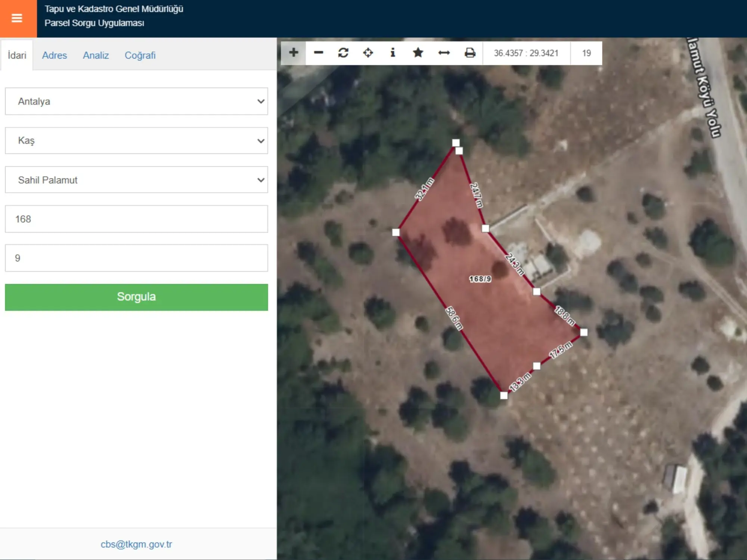Click the 168/9 parcel label on map
The width and height of the screenshot is (747, 560).
(480, 279)
